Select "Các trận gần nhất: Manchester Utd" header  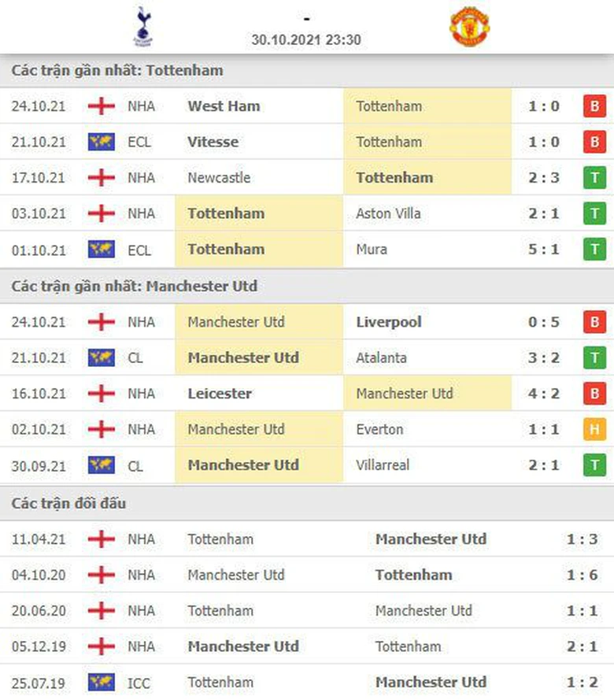[134, 287]
